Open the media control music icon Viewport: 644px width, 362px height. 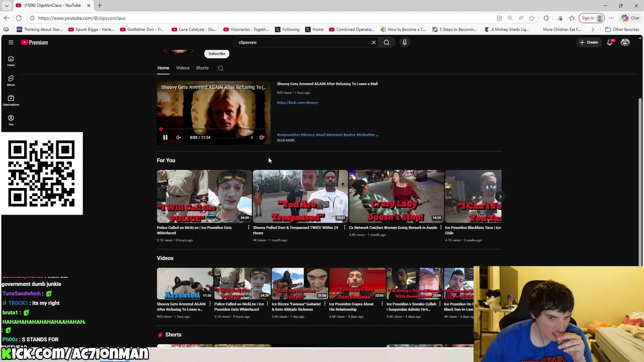coord(560,18)
